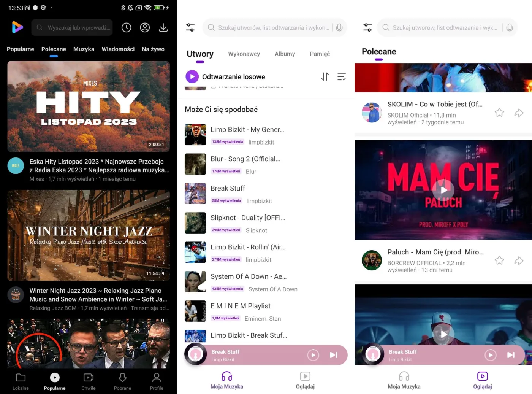This screenshot has width=532, height=394.
Task: Start shuffle play Odtwarzanie losowe
Action: [x=192, y=77]
